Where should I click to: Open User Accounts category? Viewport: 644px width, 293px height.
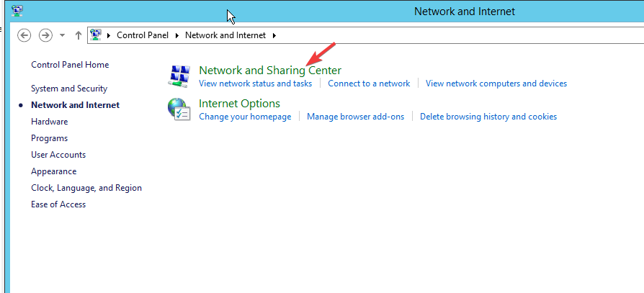[58, 155]
